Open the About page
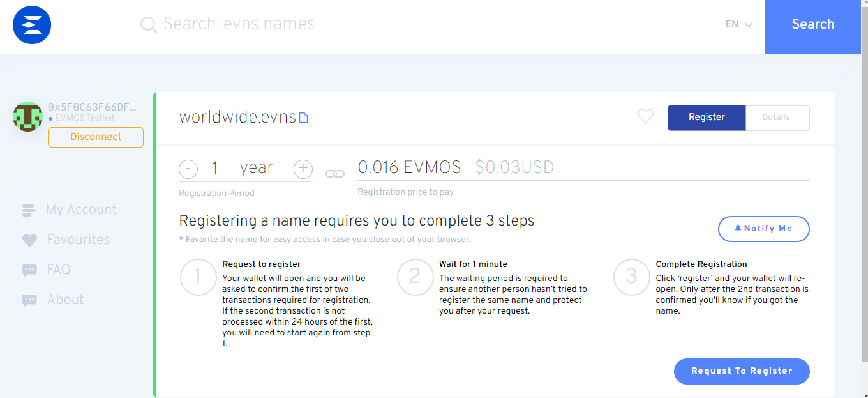868x398 pixels. coord(65,300)
